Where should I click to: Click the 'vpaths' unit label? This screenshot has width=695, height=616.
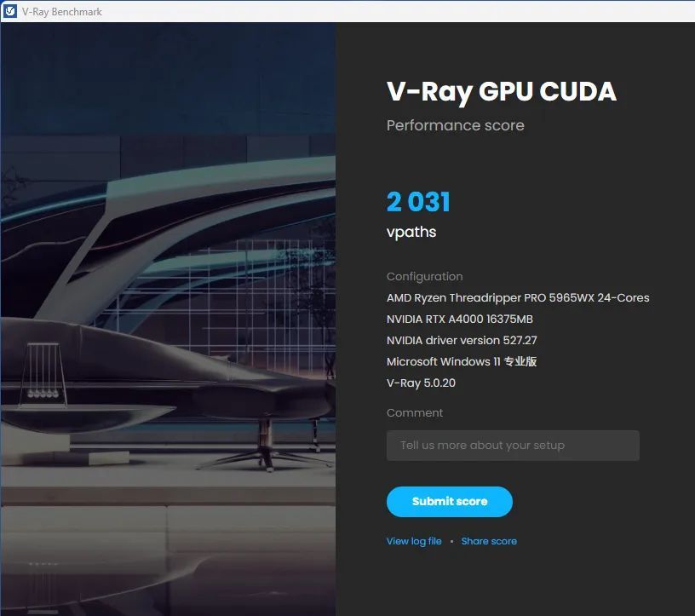(x=411, y=232)
